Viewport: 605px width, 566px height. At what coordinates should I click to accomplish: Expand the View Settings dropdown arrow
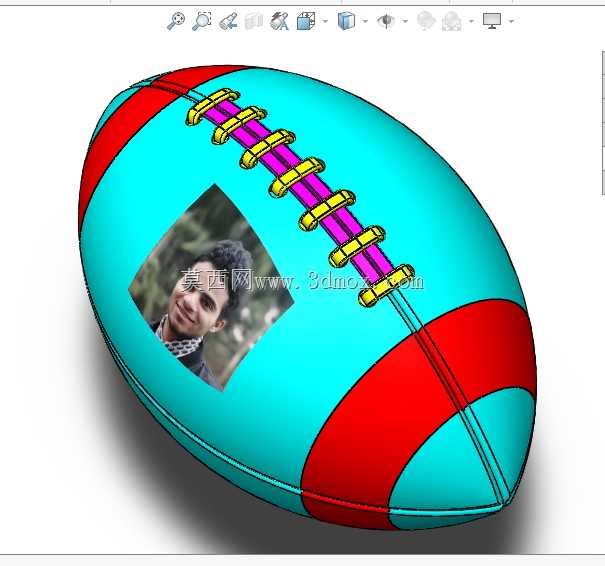(511, 21)
